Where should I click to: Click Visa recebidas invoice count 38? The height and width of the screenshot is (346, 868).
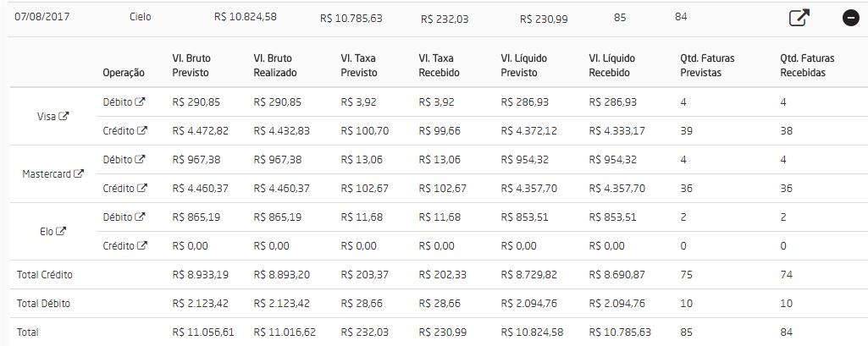point(786,131)
